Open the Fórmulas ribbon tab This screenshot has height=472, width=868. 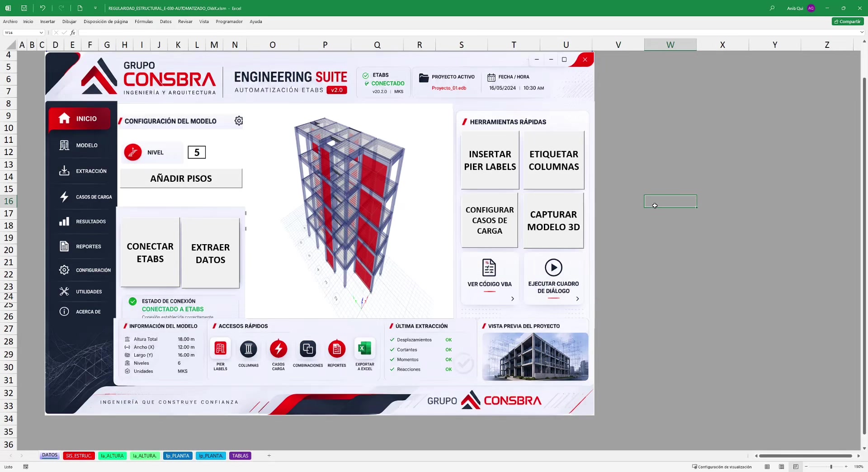pyautogui.click(x=144, y=21)
